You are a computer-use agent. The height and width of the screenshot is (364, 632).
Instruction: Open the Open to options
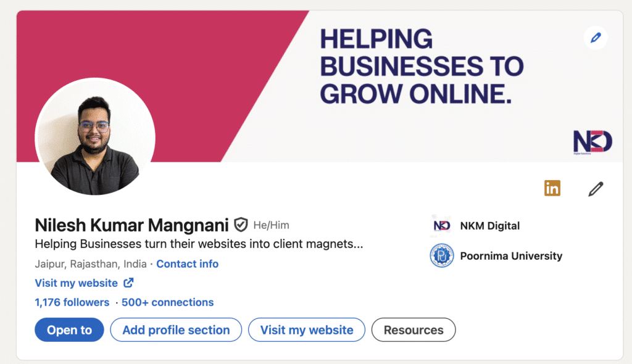(69, 329)
